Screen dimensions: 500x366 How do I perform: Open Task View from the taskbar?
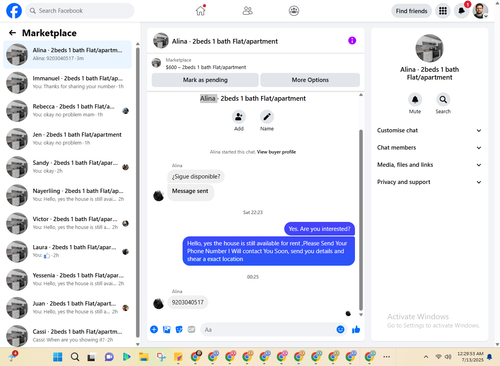click(x=91, y=357)
